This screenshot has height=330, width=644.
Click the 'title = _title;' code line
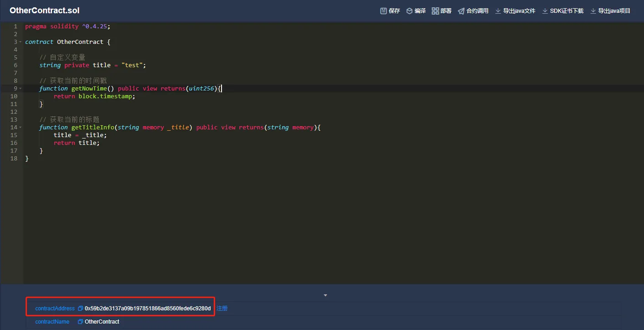tap(80, 135)
